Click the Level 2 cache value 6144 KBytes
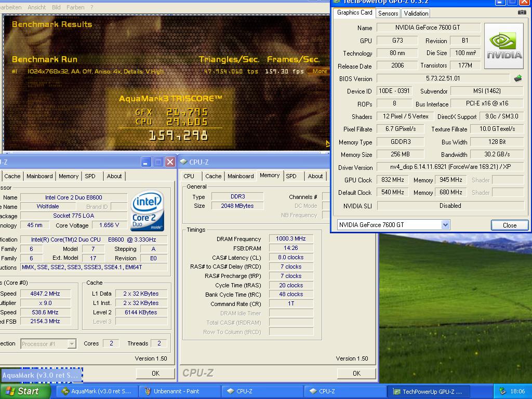Image resolution: width=532 pixels, height=399 pixels. pyautogui.click(x=141, y=312)
